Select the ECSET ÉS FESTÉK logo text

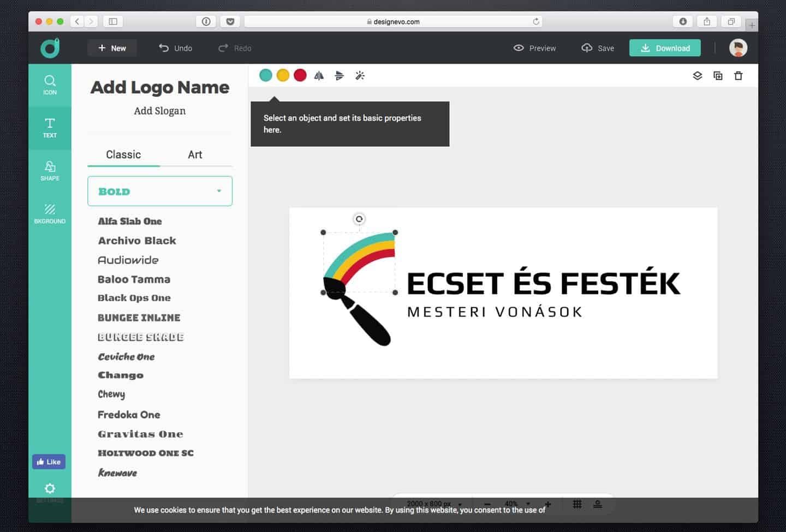[x=544, y=282]
